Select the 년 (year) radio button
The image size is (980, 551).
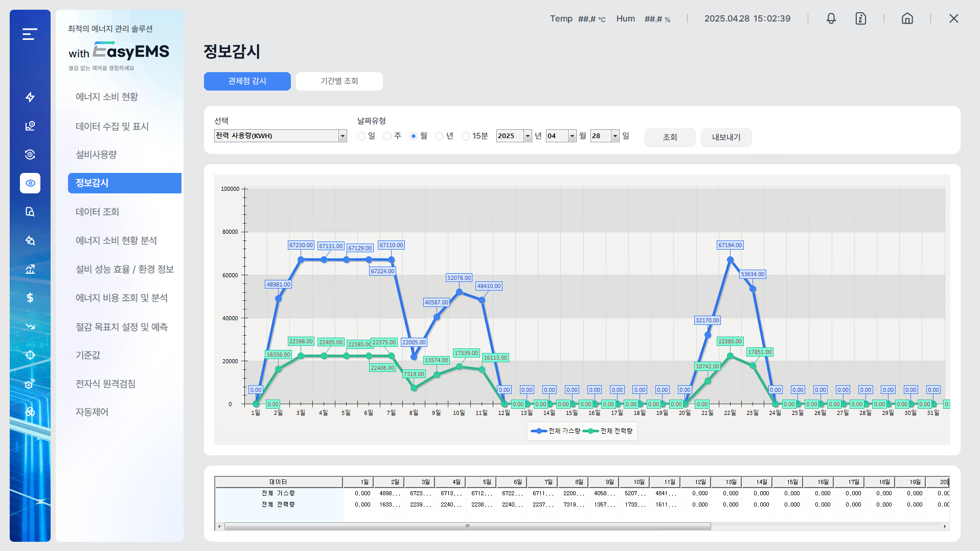click(439, 136)
